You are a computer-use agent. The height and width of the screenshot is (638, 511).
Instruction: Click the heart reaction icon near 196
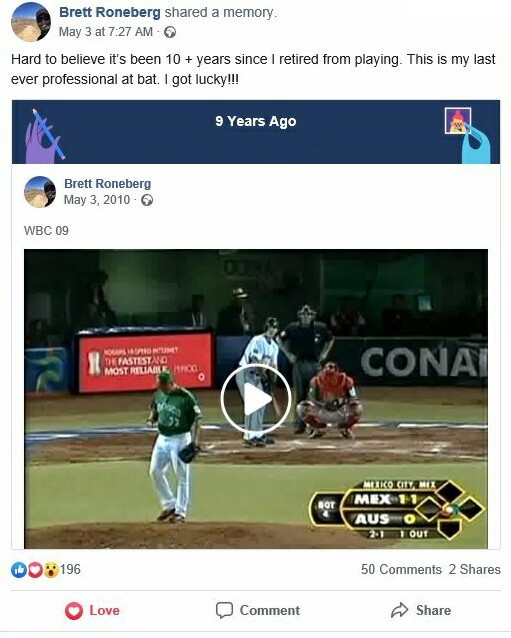coord(35,570)
